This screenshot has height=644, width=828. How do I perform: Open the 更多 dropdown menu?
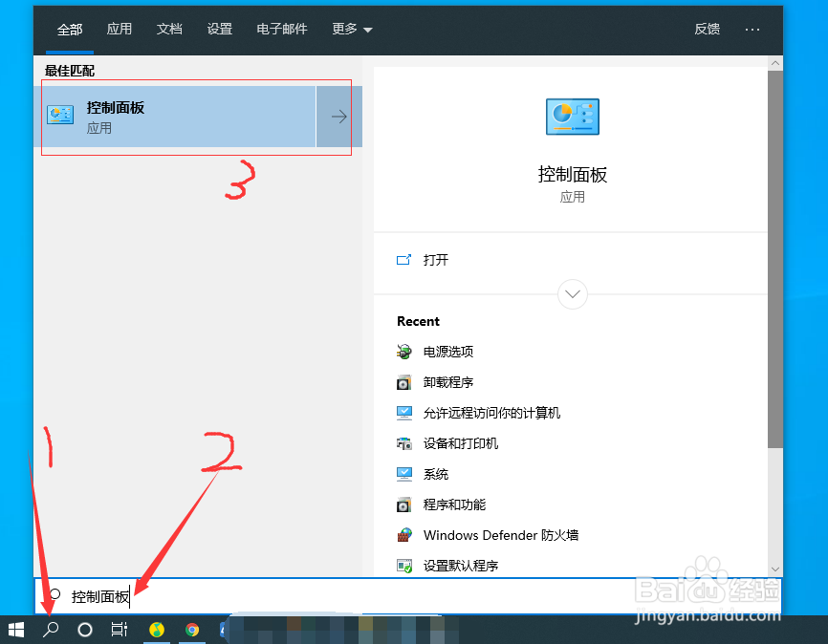[x=351, y=29]
